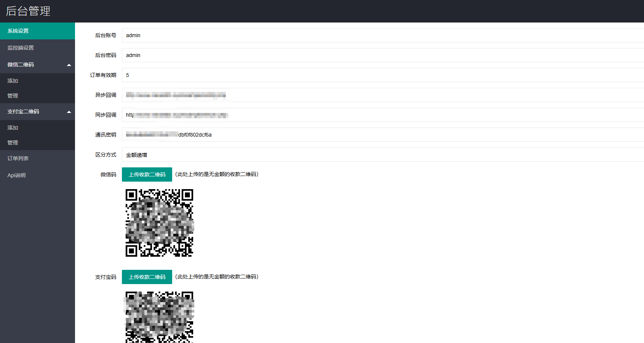Click the 通讯密钥 label

[x=106, y=135]
